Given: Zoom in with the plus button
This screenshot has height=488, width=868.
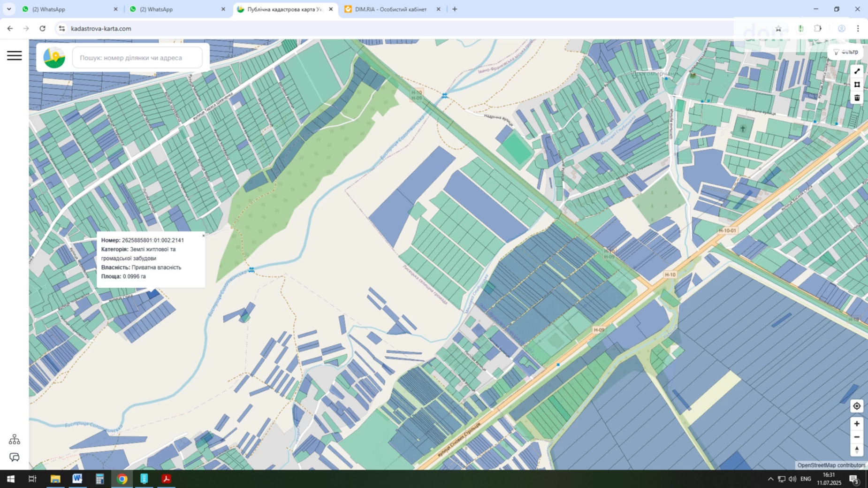Looking at the screenshot, I should click(857, 424).
